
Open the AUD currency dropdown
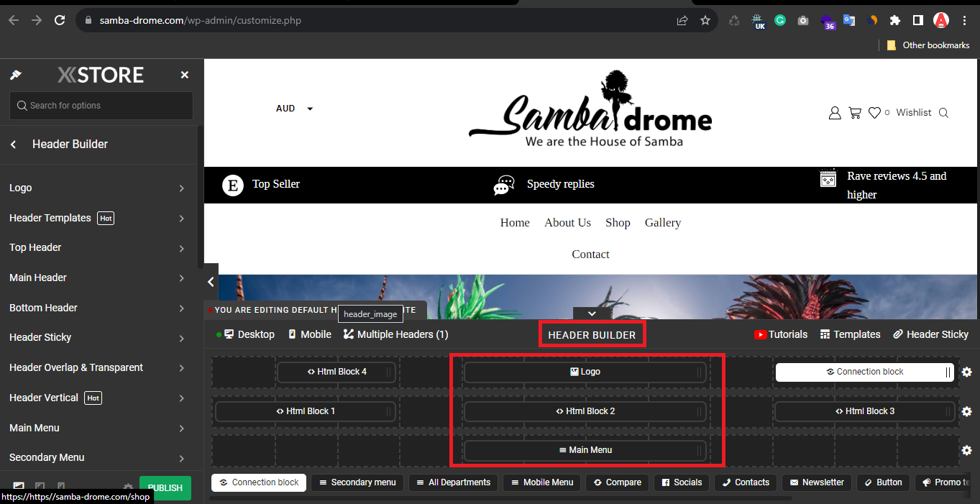(295, 109)
